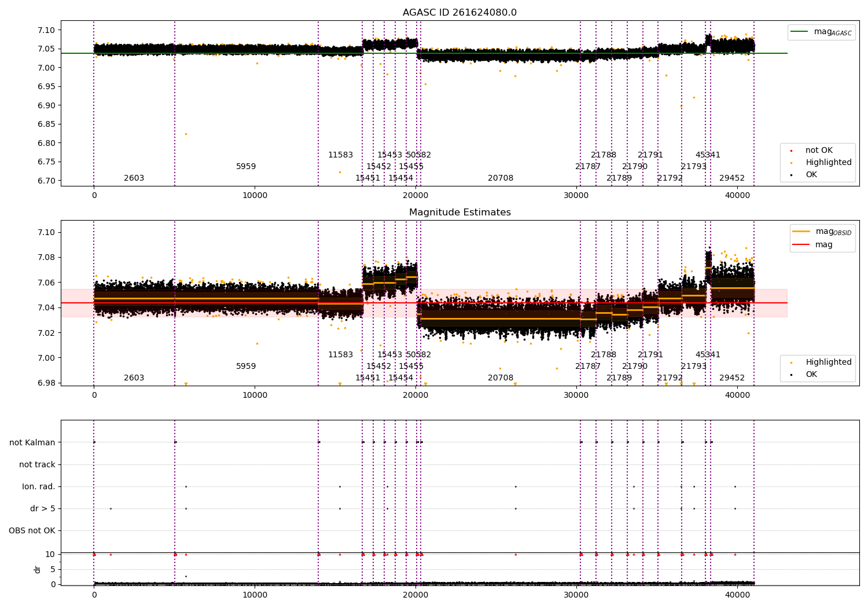Click the 7.08 tick on Magnitude Estimates plot

[x=48, y=258]
